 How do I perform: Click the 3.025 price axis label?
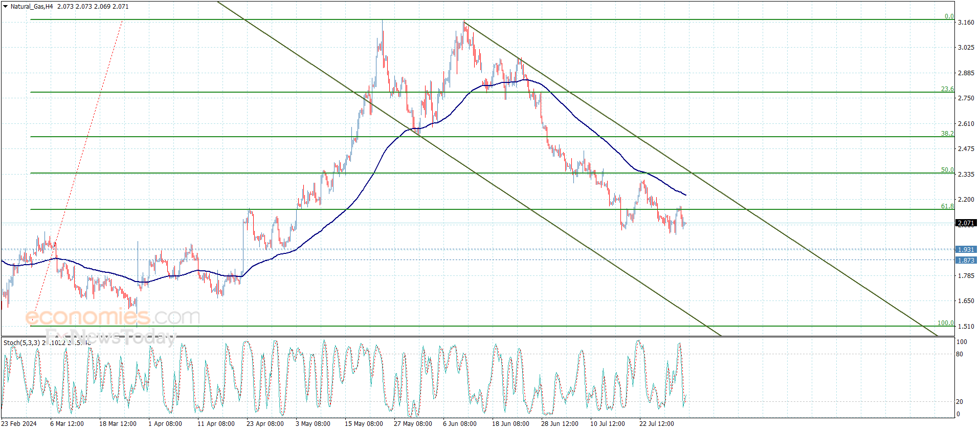(966, 48)
